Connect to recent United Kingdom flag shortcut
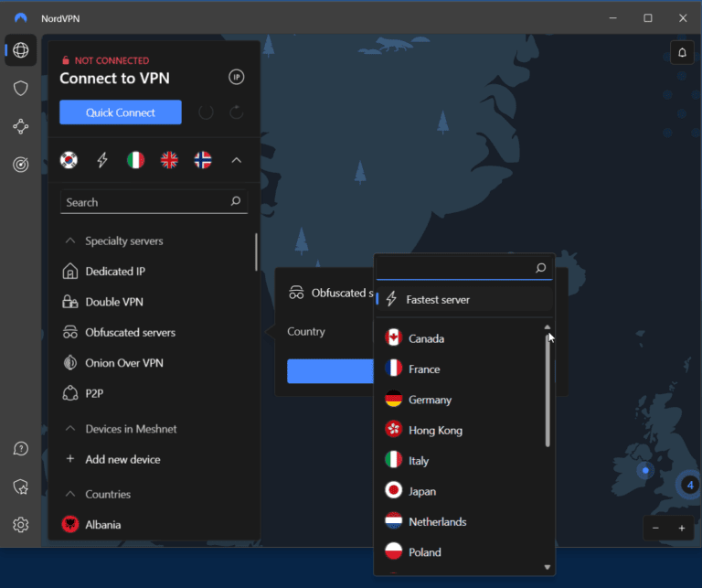The height and width of the screenshot is (588, 702). point(169,160)
